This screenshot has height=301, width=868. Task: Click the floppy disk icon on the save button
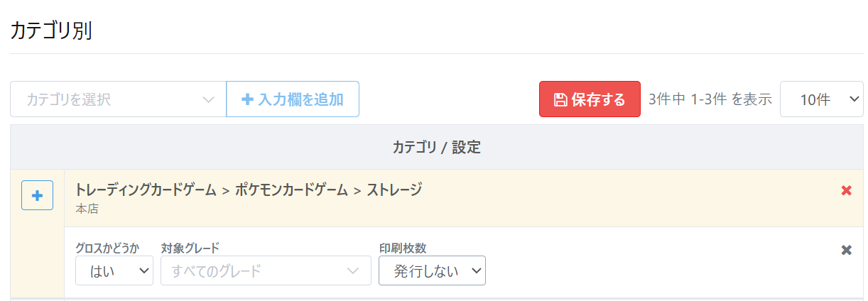pyautogui.click(x=560, y=99)
